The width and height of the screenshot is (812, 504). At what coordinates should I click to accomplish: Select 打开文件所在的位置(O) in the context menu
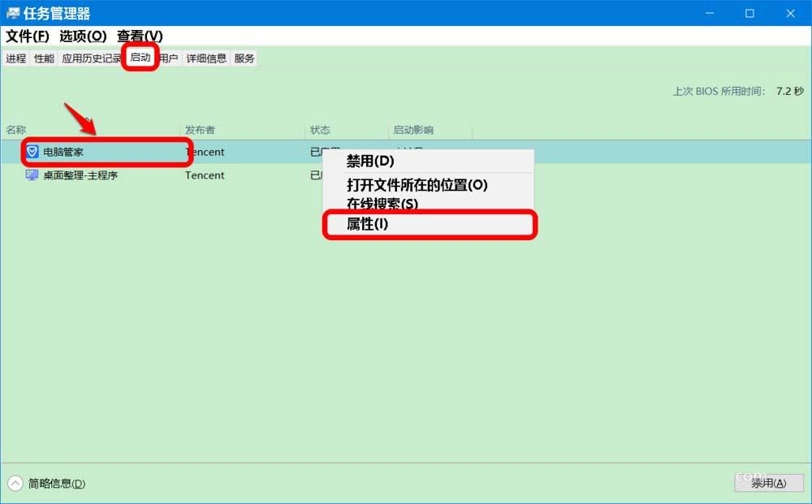(x=420, y=185)
